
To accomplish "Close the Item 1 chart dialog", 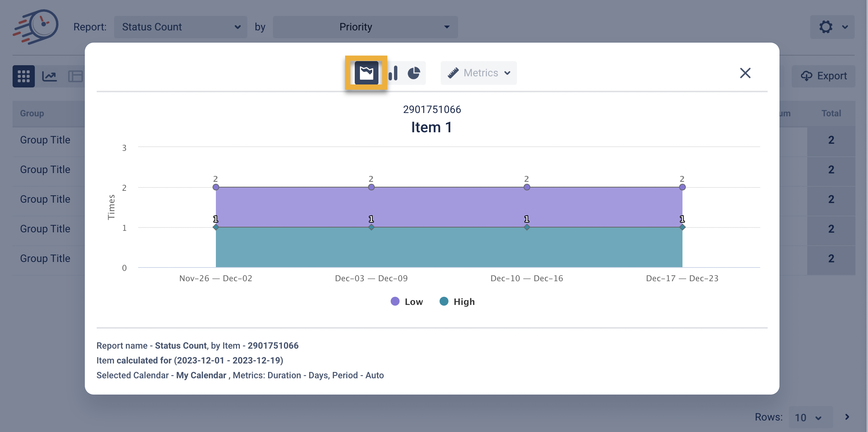I will click(745, 73).
